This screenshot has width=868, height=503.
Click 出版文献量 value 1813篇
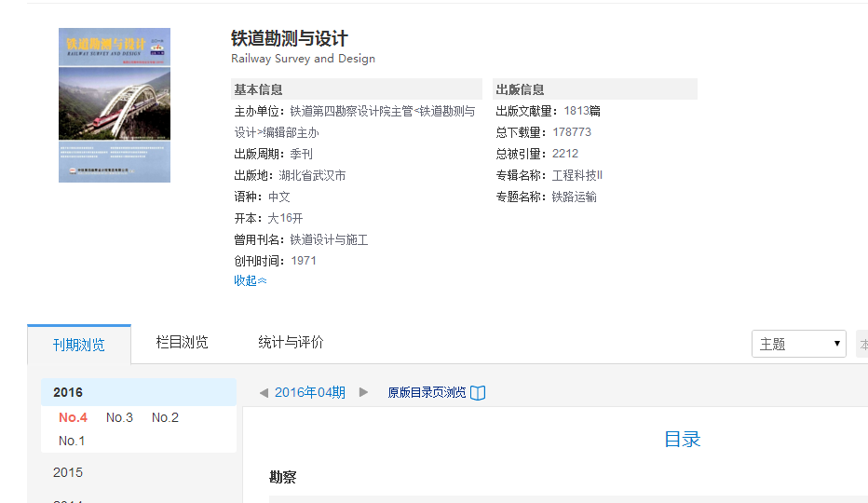(582, 111)
